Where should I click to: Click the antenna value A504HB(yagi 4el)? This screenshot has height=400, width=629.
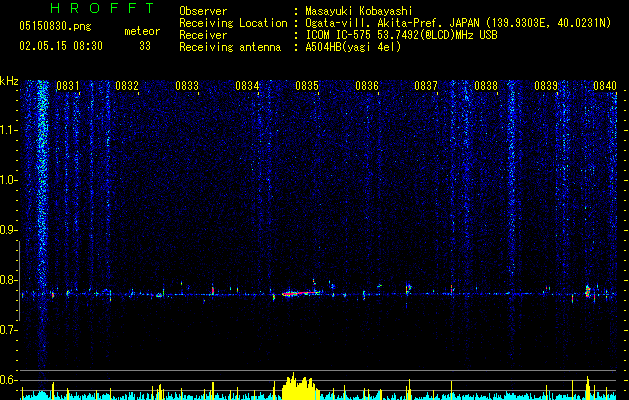353,47
